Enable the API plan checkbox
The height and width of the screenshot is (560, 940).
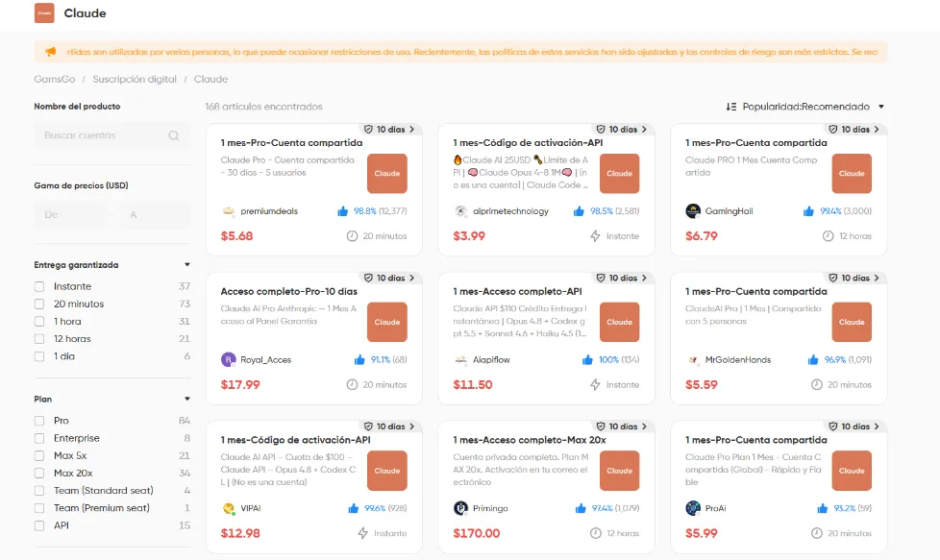pos(39,525)
